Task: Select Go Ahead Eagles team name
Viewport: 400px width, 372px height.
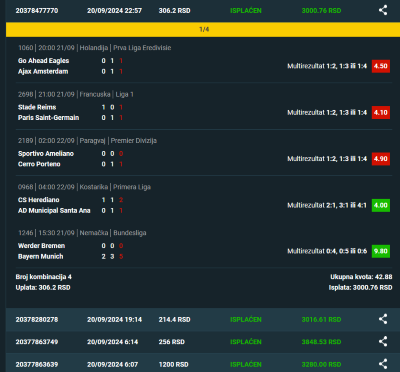Action: point(43,61)
